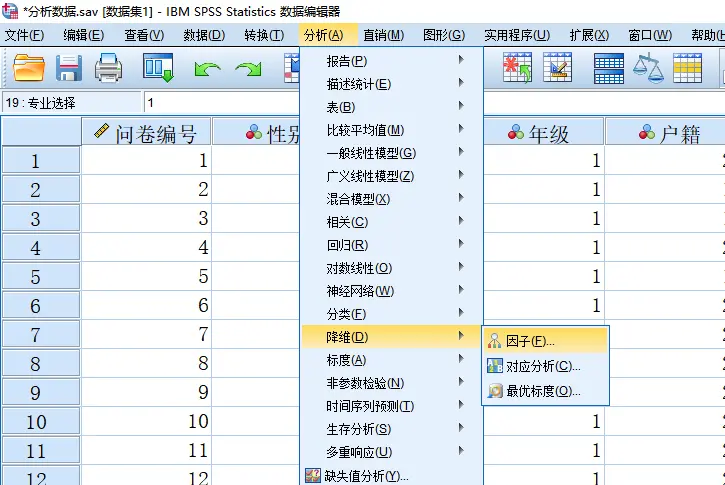Select row header 1
The width and height of the screenshot is (725, 485).
[41, 160]
